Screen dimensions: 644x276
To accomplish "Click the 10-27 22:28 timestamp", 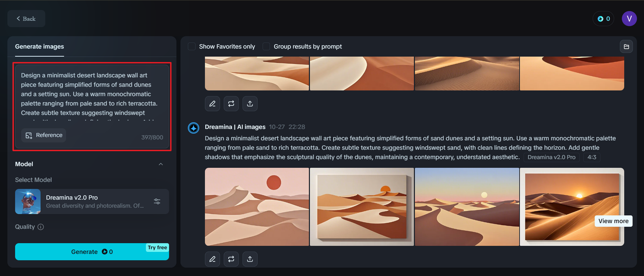I will coord(287,127).
